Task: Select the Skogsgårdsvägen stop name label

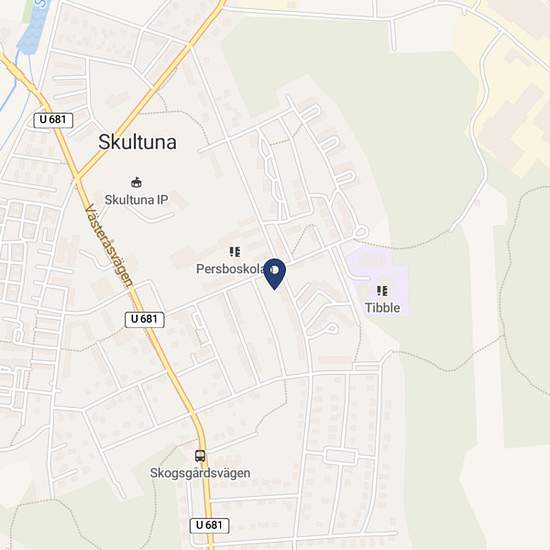Action: pyautogui.click(x=200, y=473)
